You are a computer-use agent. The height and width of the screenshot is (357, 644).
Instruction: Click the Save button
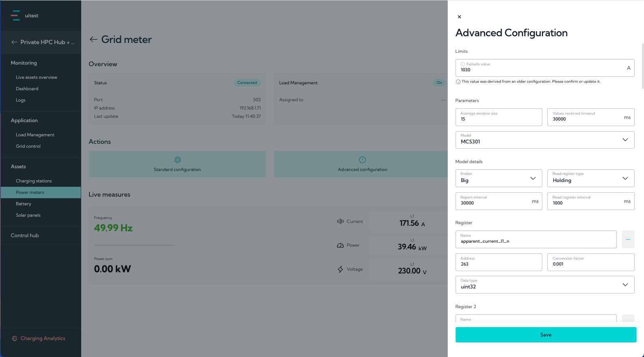click(x=546, y=335)
